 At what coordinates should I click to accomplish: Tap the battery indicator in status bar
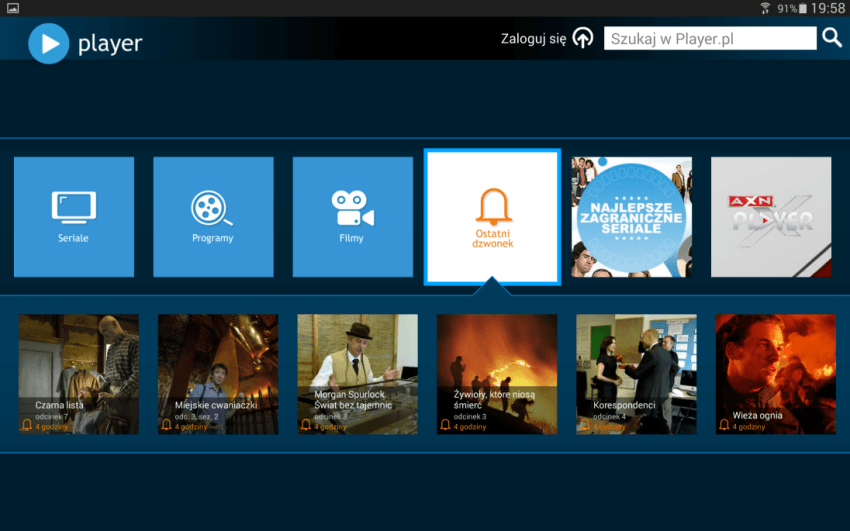tap(802, 8)
